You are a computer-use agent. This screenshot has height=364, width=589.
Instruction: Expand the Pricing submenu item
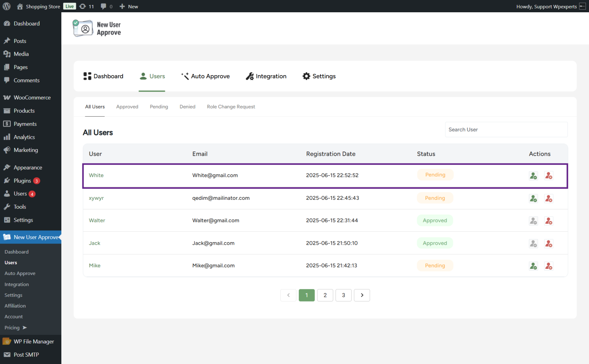[x=15, y=328]
